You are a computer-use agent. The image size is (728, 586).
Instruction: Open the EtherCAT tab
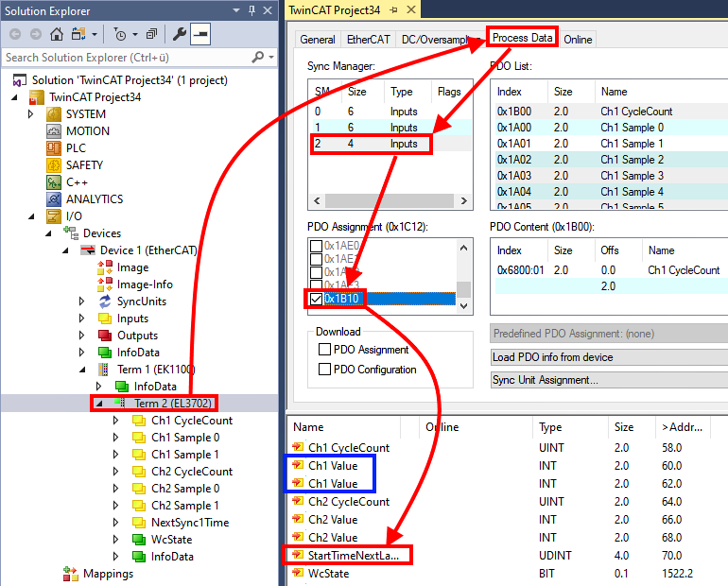click(x=366, y=40)
